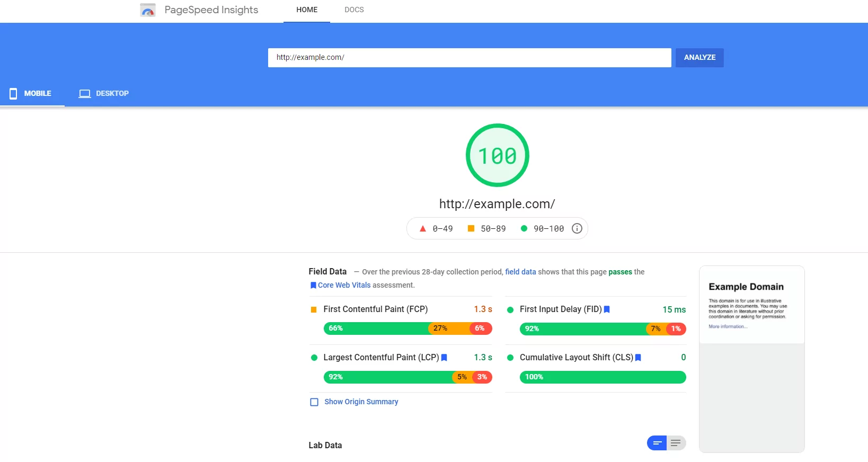Click the Field Data heading
The height and width of the screenshot is (462, 868).
pos(327,272)
